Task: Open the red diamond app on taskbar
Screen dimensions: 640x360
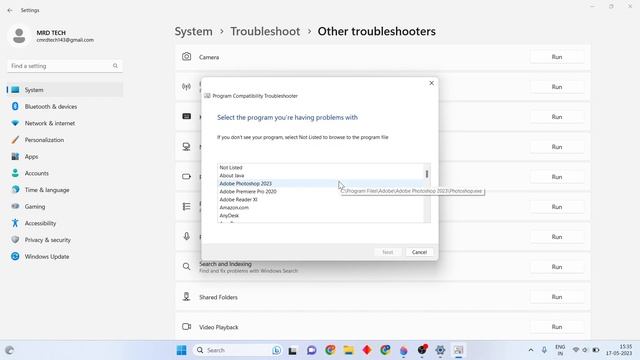Action: click(x=367, y=350)
